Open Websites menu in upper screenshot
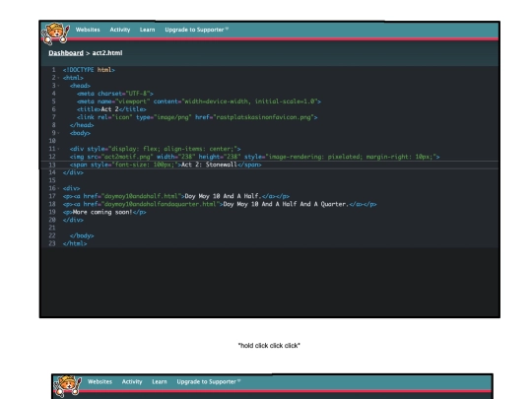Viewport: 532px width, 399px height. [x=88, y=30]
